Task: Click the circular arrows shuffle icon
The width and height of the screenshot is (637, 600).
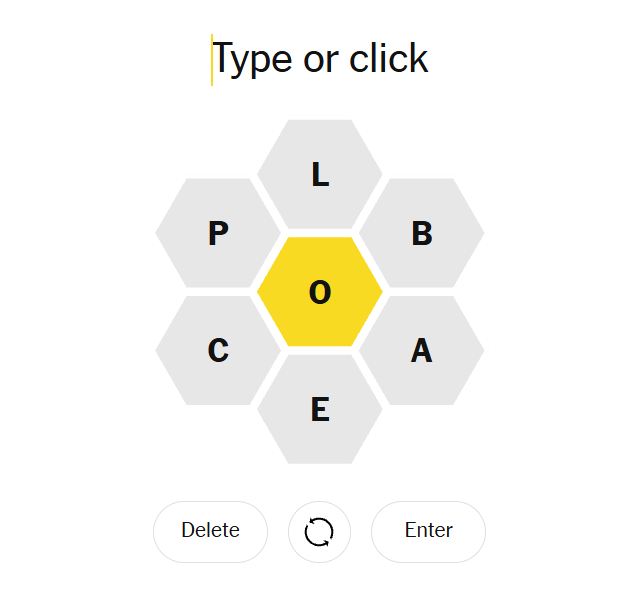Action: click(x=319, y=531)
